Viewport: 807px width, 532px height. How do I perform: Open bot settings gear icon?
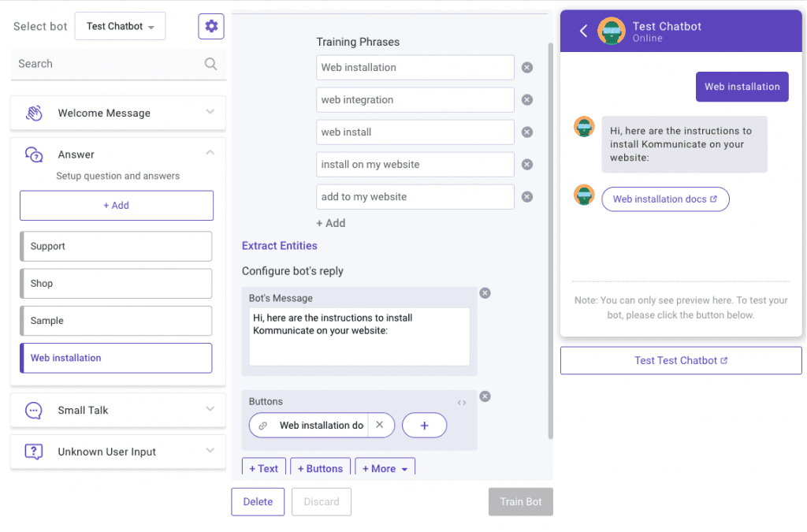(x=211, y=26)
